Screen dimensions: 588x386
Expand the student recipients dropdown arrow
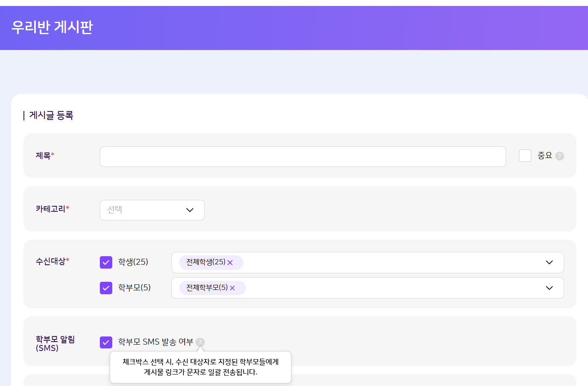549,263
